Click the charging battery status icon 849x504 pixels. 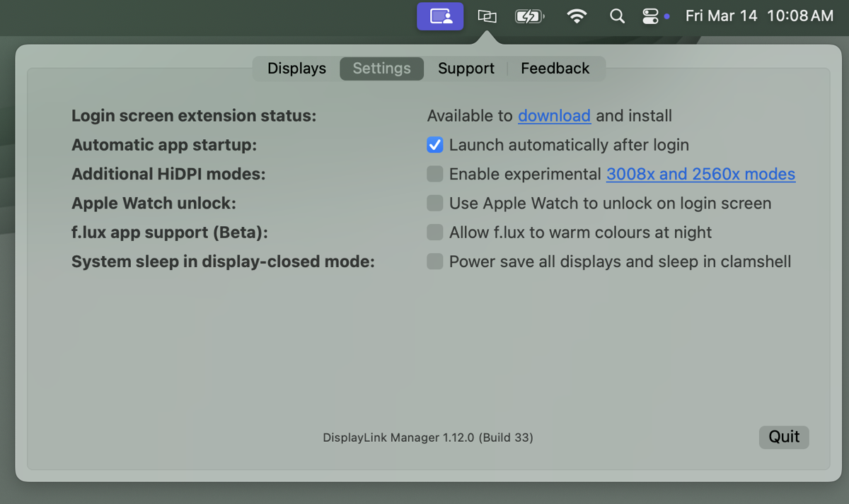coord(529,16)
